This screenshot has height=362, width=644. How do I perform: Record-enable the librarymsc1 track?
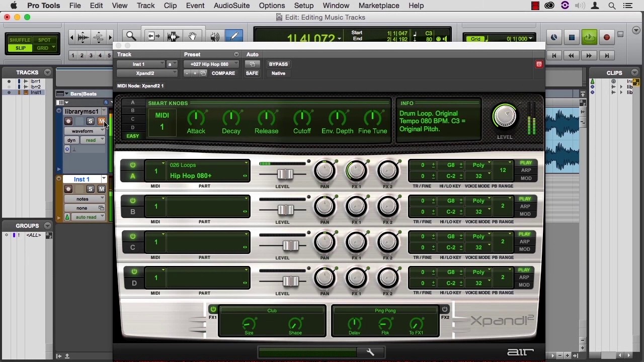pos(68,121)
